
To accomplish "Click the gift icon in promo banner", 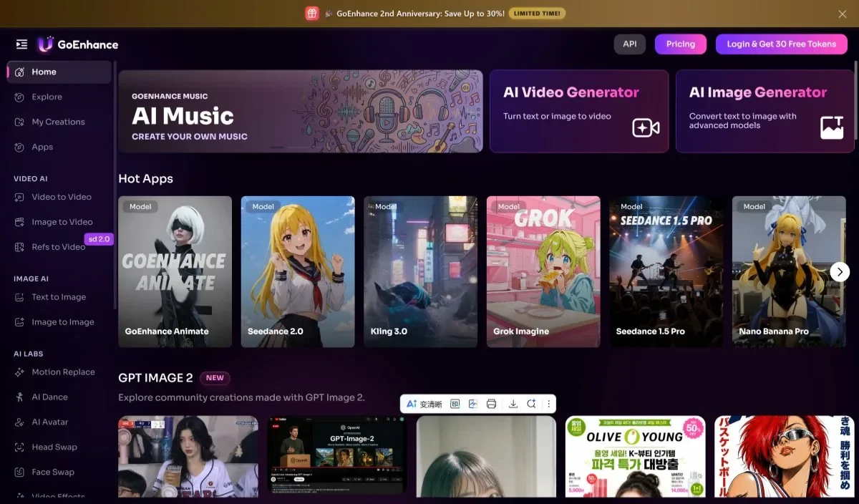I will pyautogui.click(x=312, y=14).
